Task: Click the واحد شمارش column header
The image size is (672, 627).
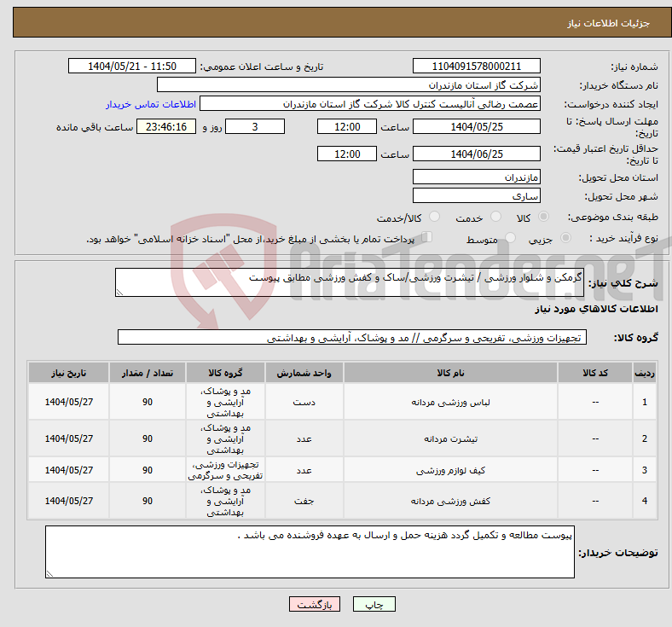Action: (x=304, y=373)
